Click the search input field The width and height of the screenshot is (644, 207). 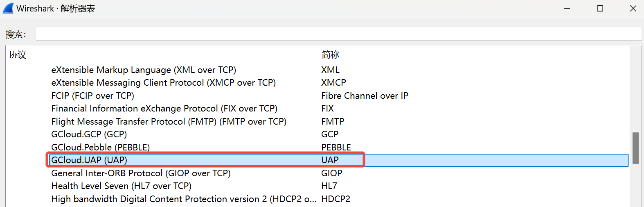338,34
